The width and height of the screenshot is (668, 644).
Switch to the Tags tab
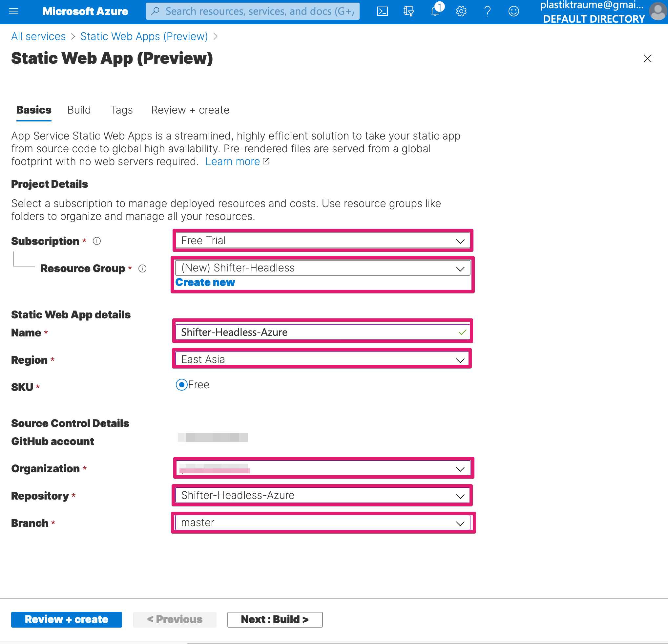[x=121, y=110]
